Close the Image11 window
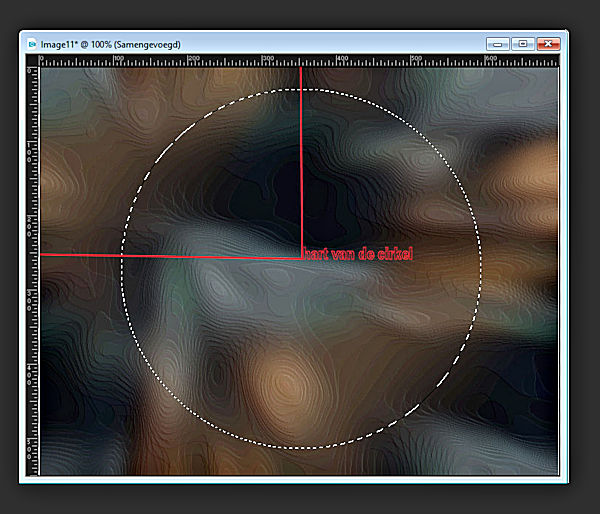600x514 pixels. [x=548, y=44]
